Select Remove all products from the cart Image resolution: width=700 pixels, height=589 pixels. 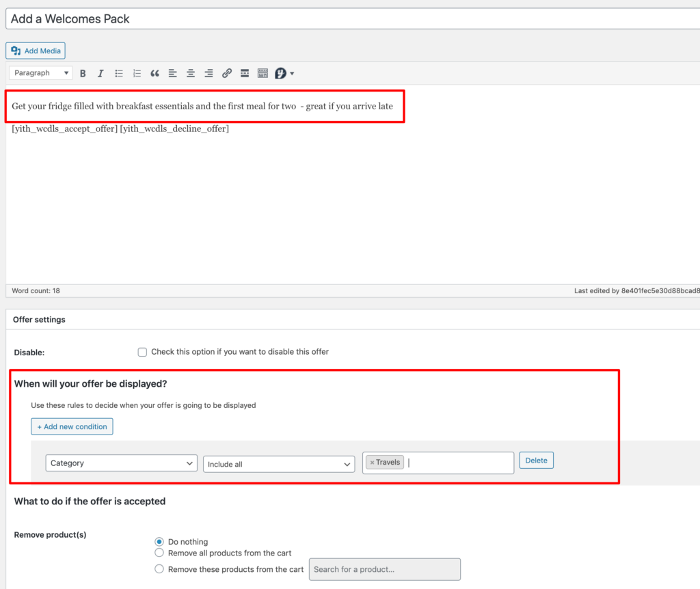tap(159, 553)
